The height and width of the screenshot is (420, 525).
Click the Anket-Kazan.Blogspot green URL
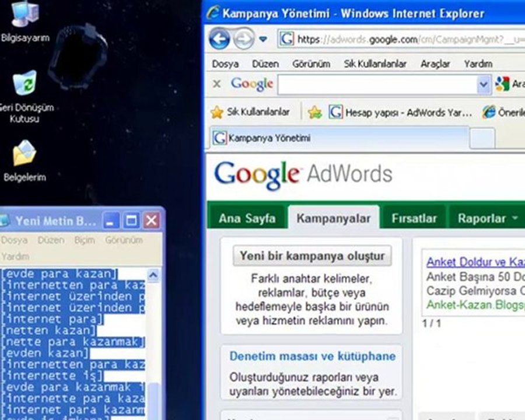(x=475, y=304)
